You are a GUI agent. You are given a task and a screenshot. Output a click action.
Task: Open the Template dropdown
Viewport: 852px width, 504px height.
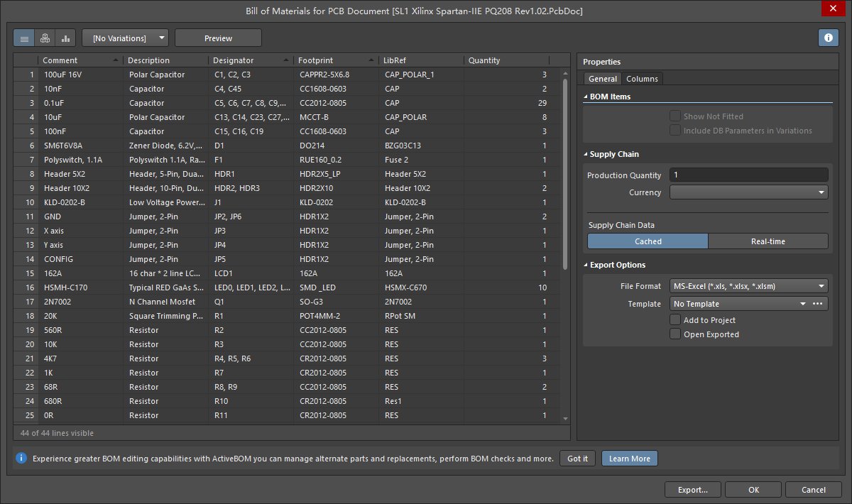click(803, 304)
